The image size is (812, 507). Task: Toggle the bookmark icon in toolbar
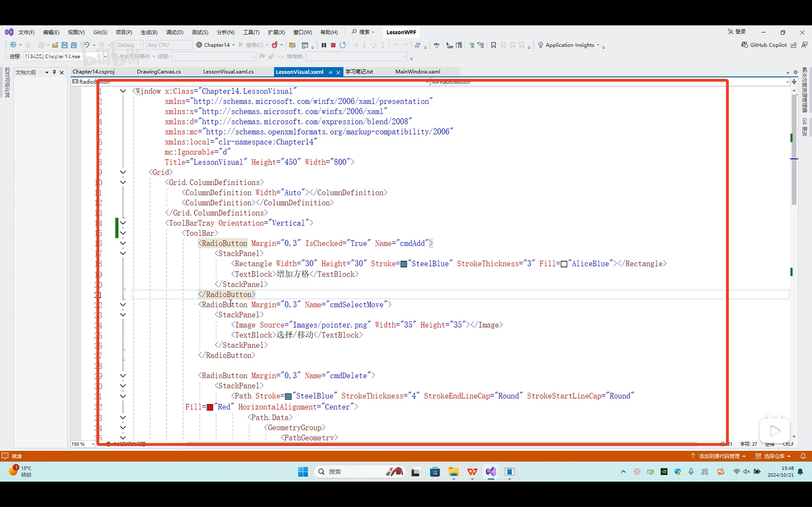coord(493,45)
